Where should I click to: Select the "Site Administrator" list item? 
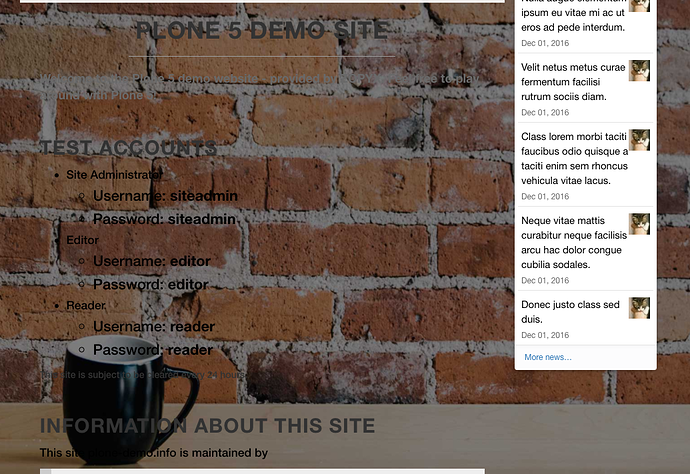click(114, 175)
